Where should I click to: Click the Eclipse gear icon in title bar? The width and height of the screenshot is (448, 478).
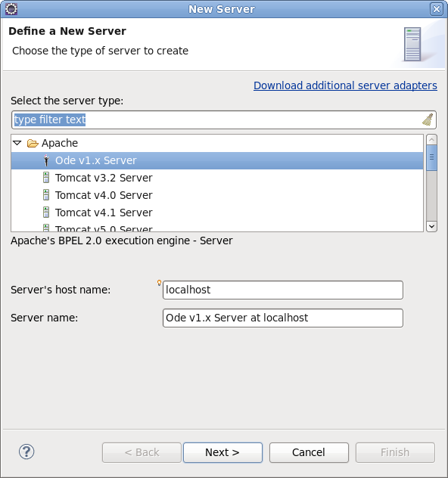(11, 9)
